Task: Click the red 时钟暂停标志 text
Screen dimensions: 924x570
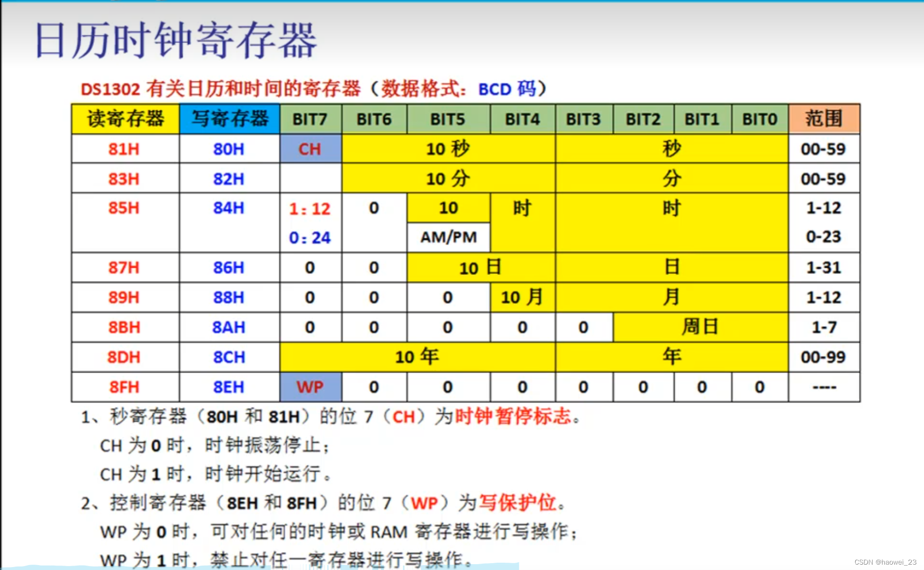Action: [513, 416]
